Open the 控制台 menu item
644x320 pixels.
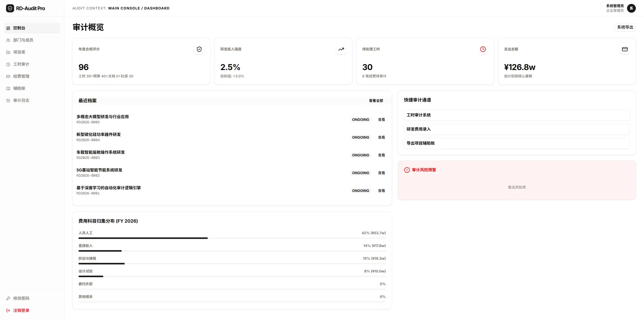(32, 28)
